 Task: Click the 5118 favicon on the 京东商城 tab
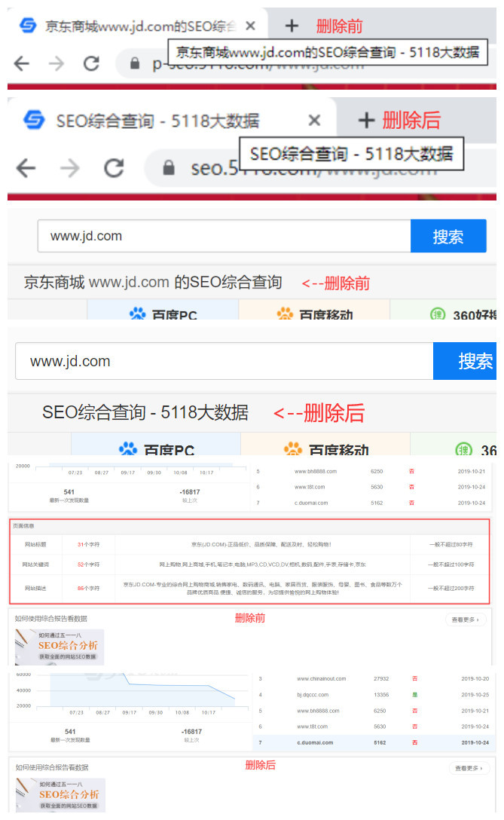click(28, 25)
